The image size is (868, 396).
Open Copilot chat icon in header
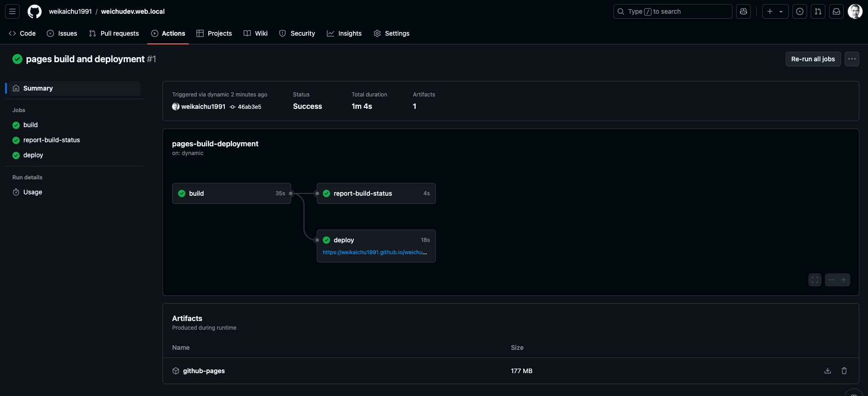tap(743, 11)
